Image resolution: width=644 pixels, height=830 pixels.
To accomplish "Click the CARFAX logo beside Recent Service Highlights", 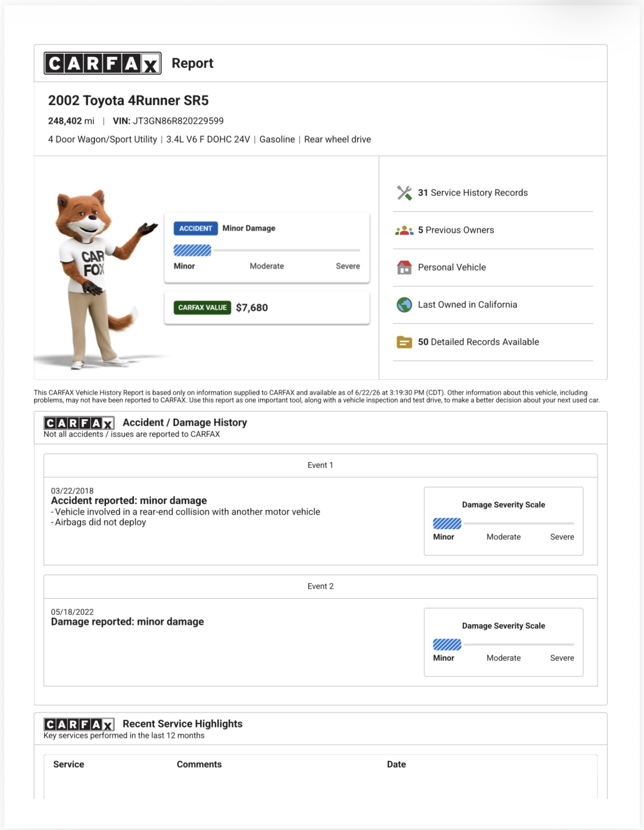I will point(79,724).
